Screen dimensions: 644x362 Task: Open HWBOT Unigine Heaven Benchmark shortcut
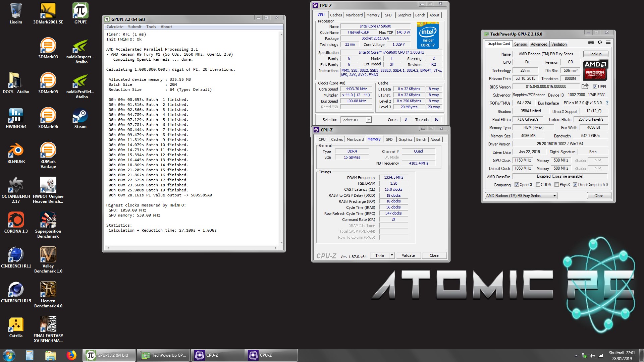[48, 190]
